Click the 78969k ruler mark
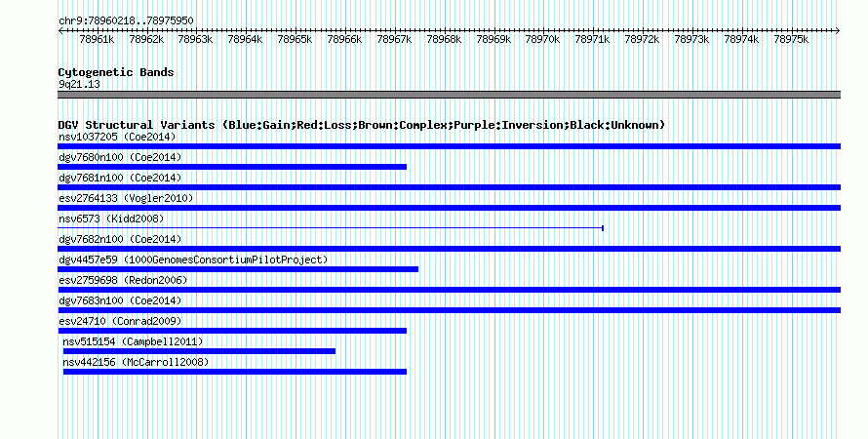The image size is (868, 439). (493, 39)
